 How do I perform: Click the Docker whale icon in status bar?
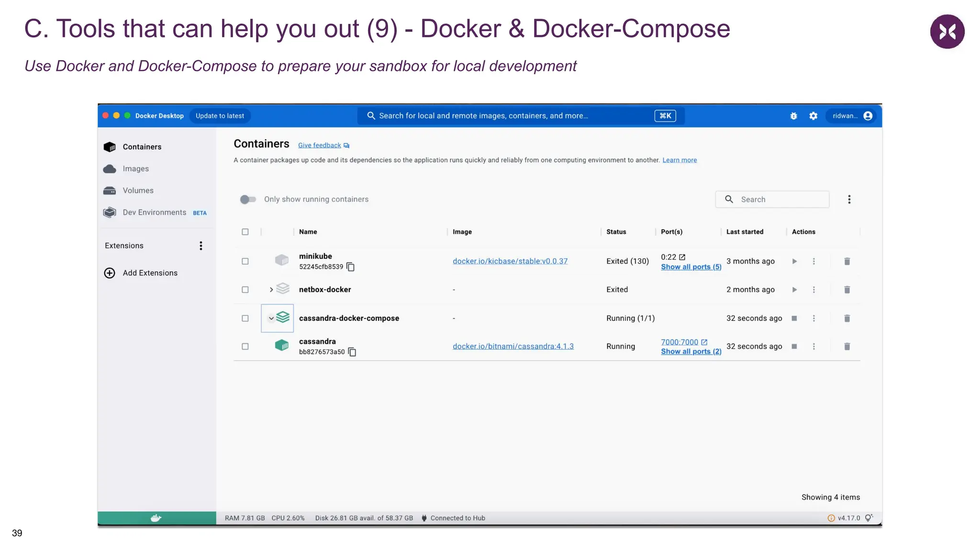click(156, 518)
